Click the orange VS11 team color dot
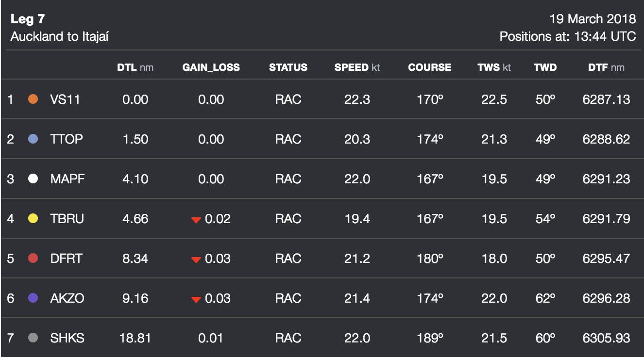The image size is (644, 357). click(x=34, y=99)
